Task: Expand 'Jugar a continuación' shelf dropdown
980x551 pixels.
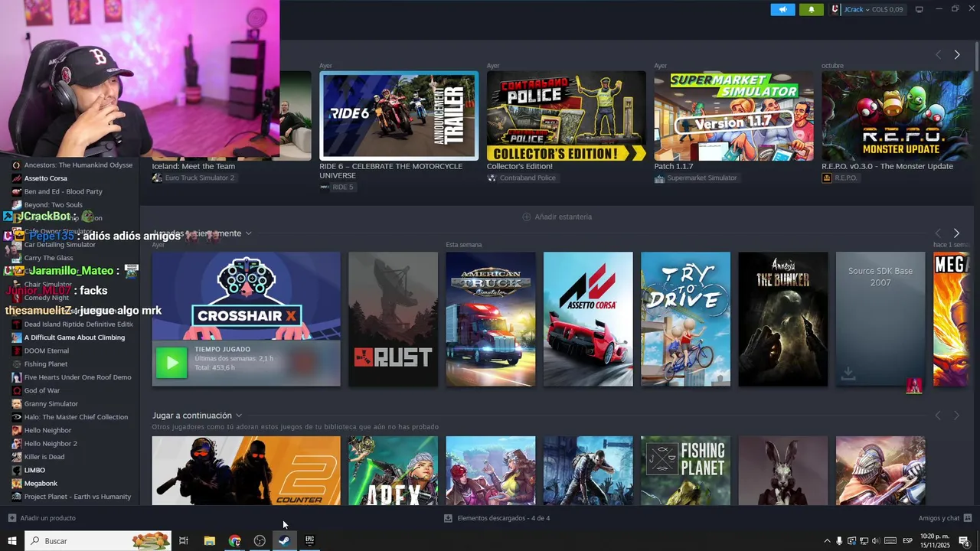Action: [238, 416]
